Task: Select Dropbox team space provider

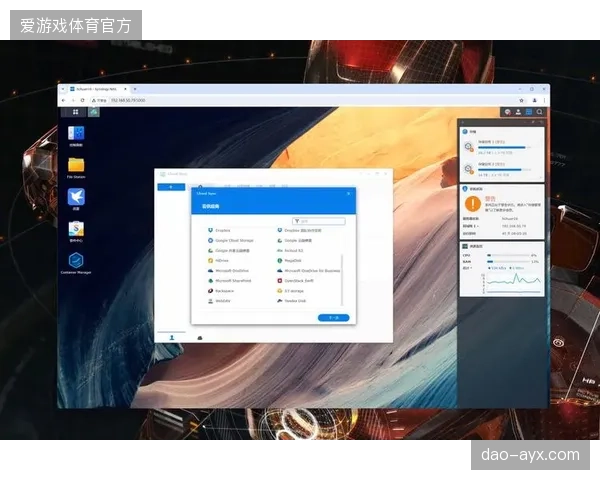Action: [299, 230]
